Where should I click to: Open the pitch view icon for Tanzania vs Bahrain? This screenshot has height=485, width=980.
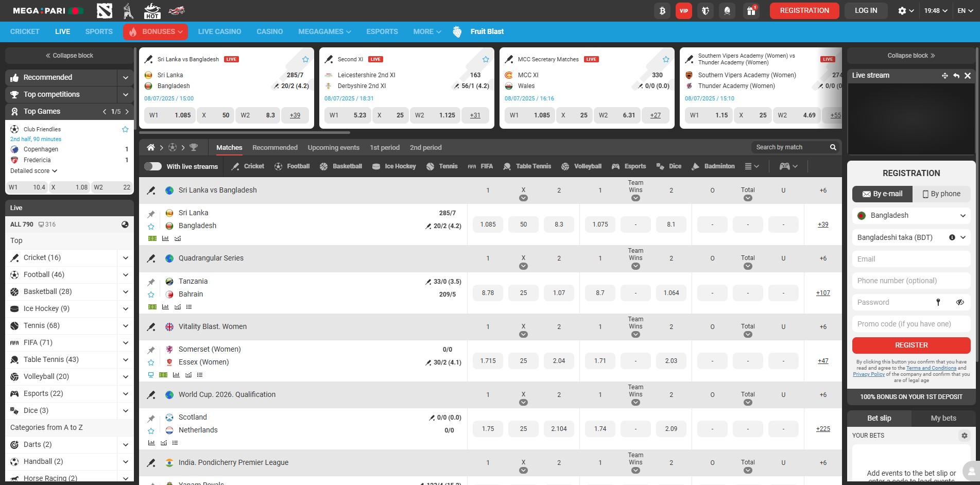click(152, 306)
